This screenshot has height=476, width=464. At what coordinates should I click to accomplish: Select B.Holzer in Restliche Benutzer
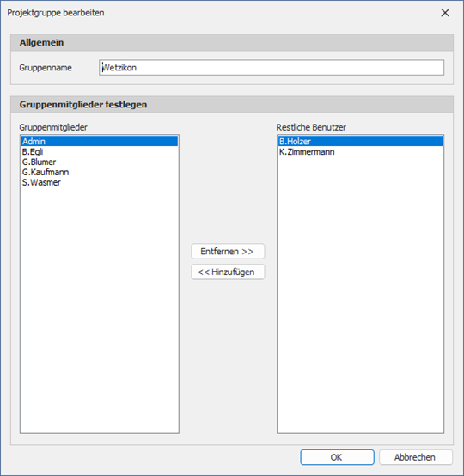tap(360, 141)
